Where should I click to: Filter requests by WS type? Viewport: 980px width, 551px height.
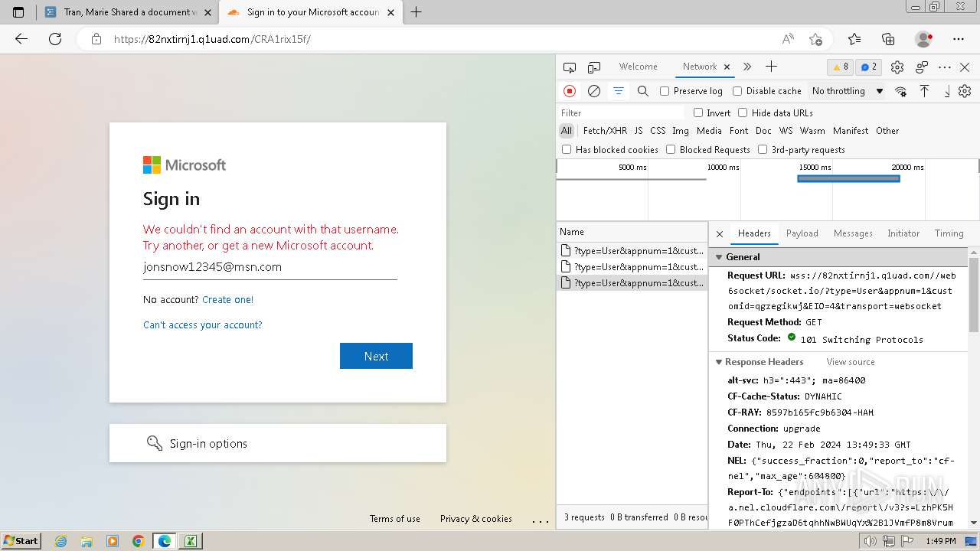tap(786, 131)
